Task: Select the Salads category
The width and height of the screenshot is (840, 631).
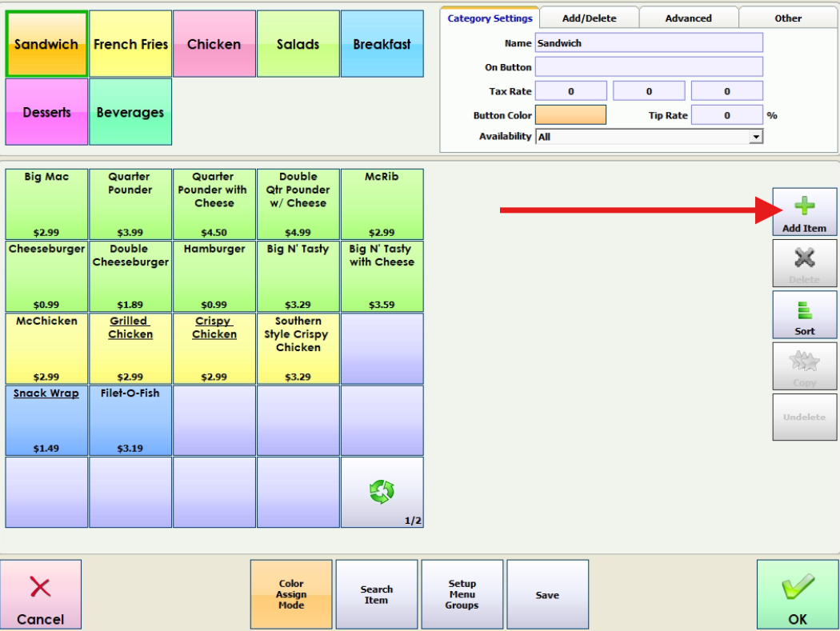Action: click(298, 44)
